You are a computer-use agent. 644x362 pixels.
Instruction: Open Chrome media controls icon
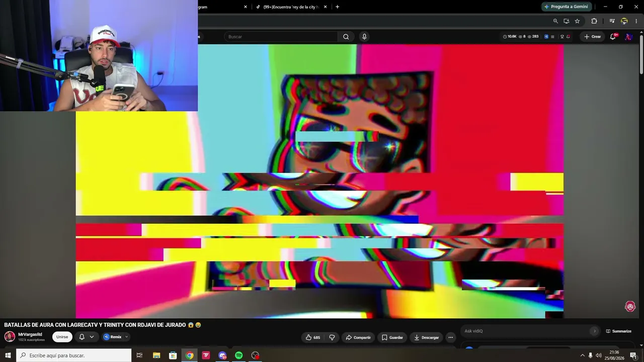[612, 21]
